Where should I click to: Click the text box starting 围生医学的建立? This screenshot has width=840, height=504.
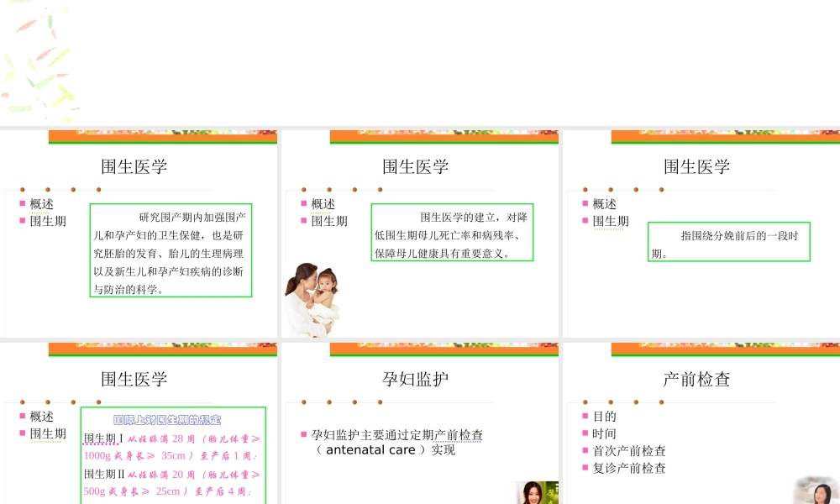pyautogui.click(x=452, y=232)
